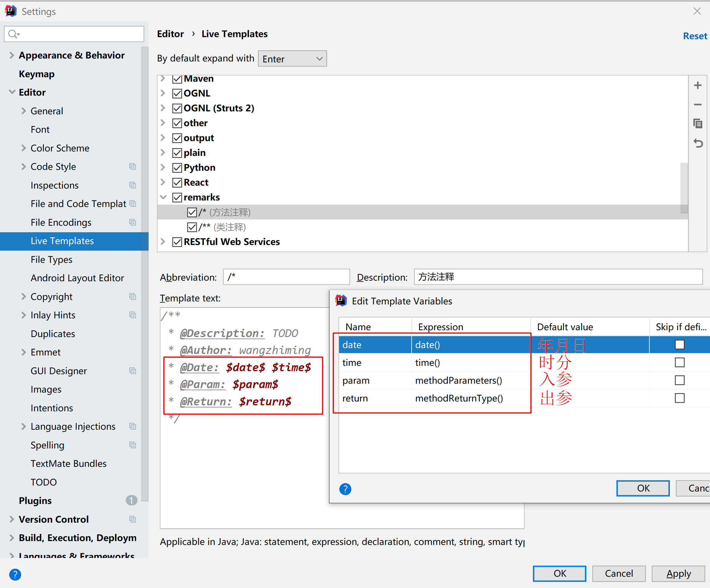
Task: Click the add template plus icon
Action: tap(698, 85)
